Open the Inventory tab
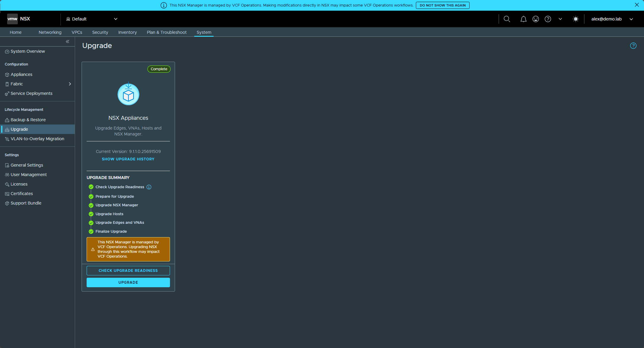The image size is (644, 348). click(x=128, y=32)
